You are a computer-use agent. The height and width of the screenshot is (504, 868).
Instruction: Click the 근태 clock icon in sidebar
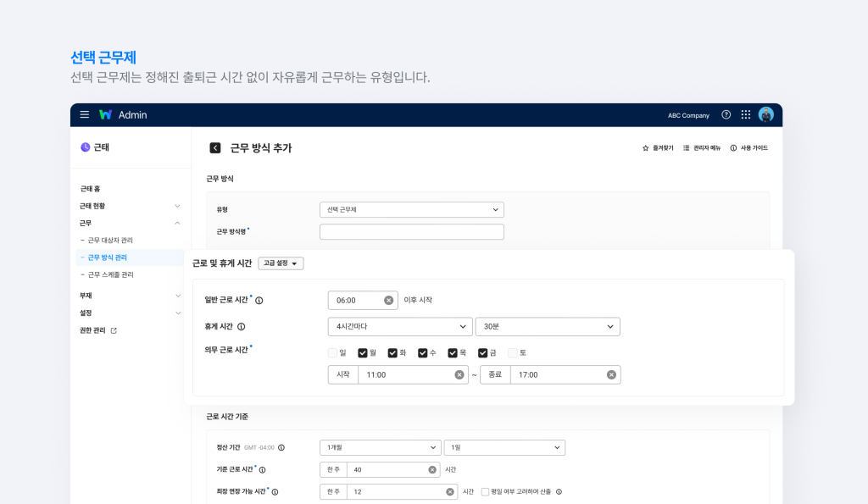click(87, 147)
